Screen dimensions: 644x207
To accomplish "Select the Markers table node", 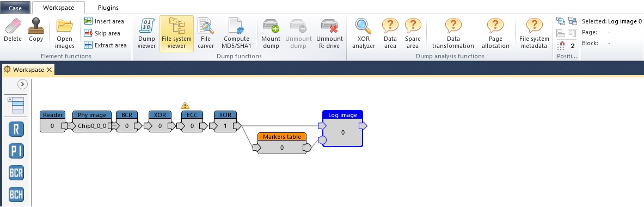I will point(282,143).
